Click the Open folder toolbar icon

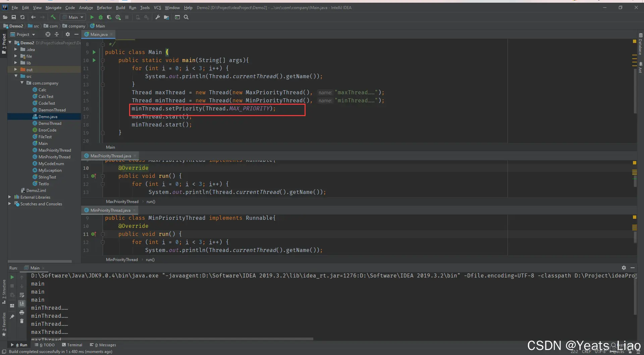click(5, 17)
